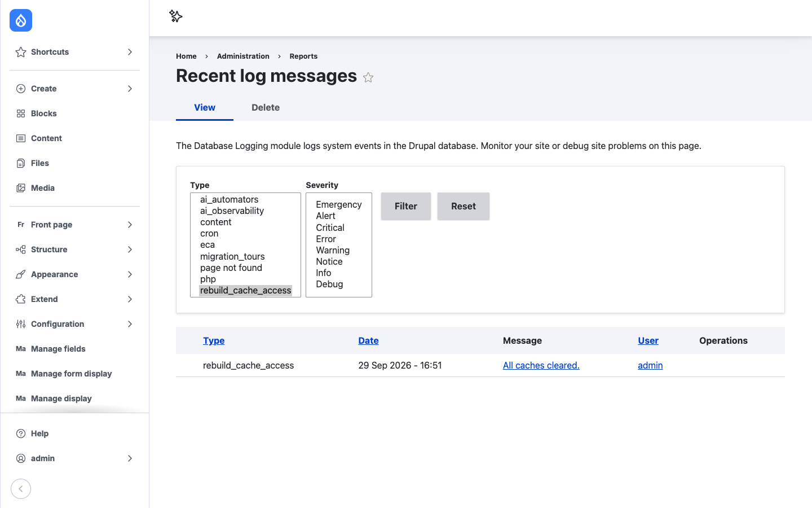
Task: Click the Create plus icon
Action: click(x=21, y=89)
